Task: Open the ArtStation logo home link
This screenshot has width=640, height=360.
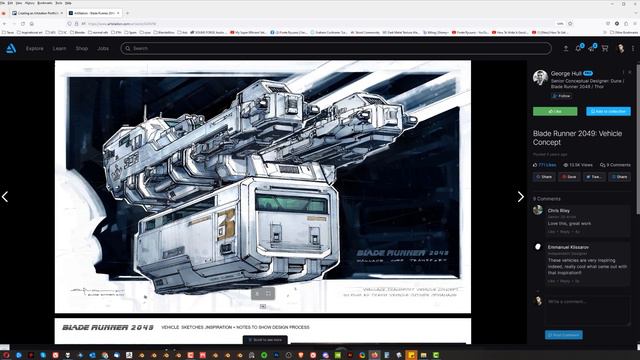Action: click(11, 48)
